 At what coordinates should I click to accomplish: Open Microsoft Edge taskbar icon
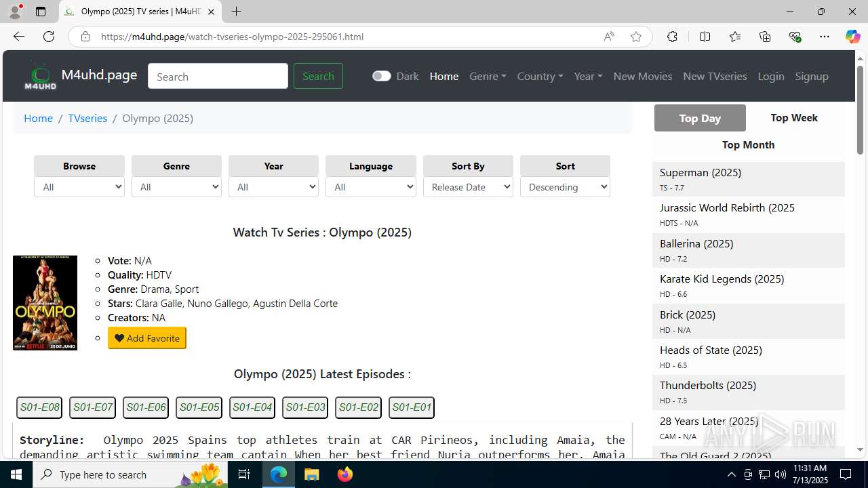click(279, 474)
